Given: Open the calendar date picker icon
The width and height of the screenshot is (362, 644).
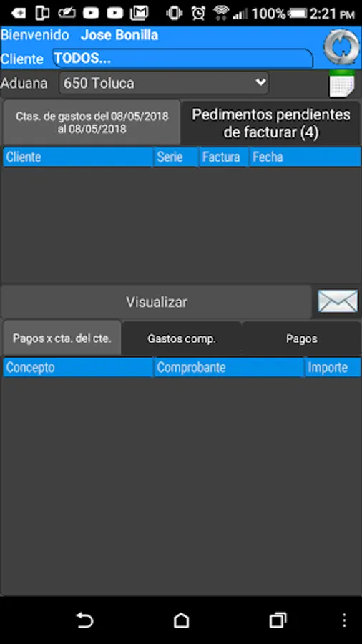Looking at the screenshot, I should pyautogui.click(x=342, y=84).
